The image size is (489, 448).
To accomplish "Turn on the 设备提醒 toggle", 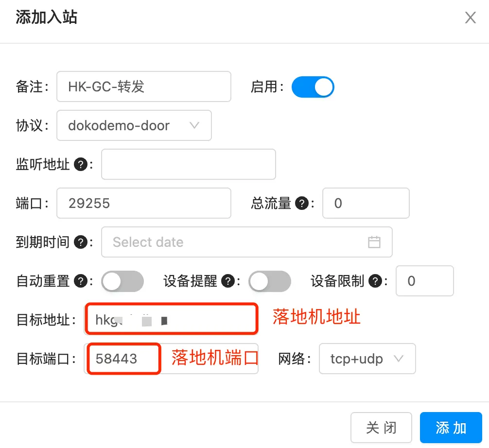I will [269, 281].
